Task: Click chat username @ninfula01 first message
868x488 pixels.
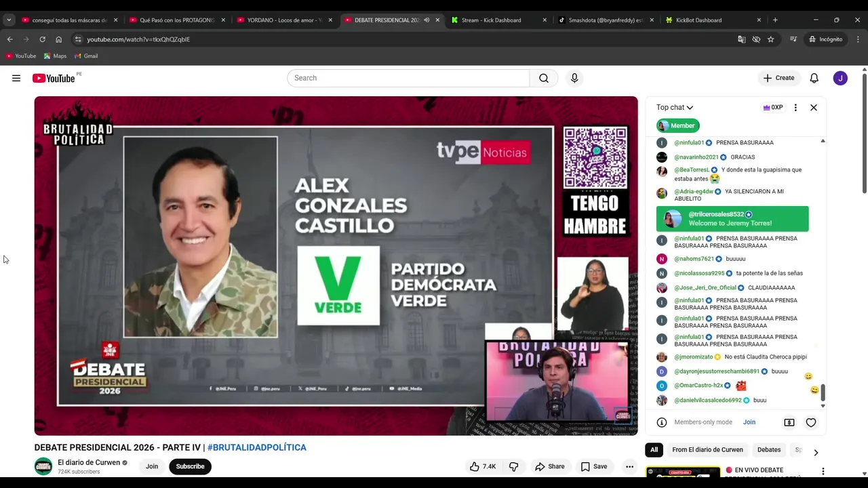Action: [689, 143]
